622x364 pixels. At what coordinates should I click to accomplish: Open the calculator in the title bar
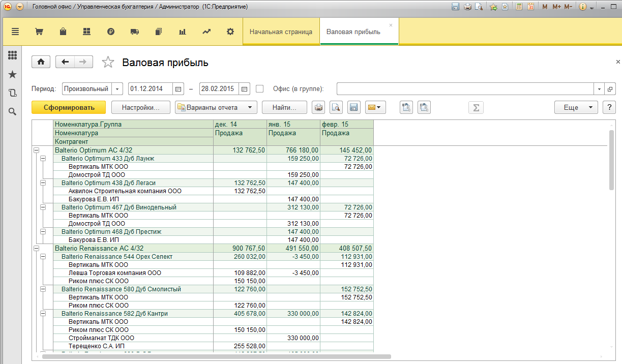click(x=519, y=7)
